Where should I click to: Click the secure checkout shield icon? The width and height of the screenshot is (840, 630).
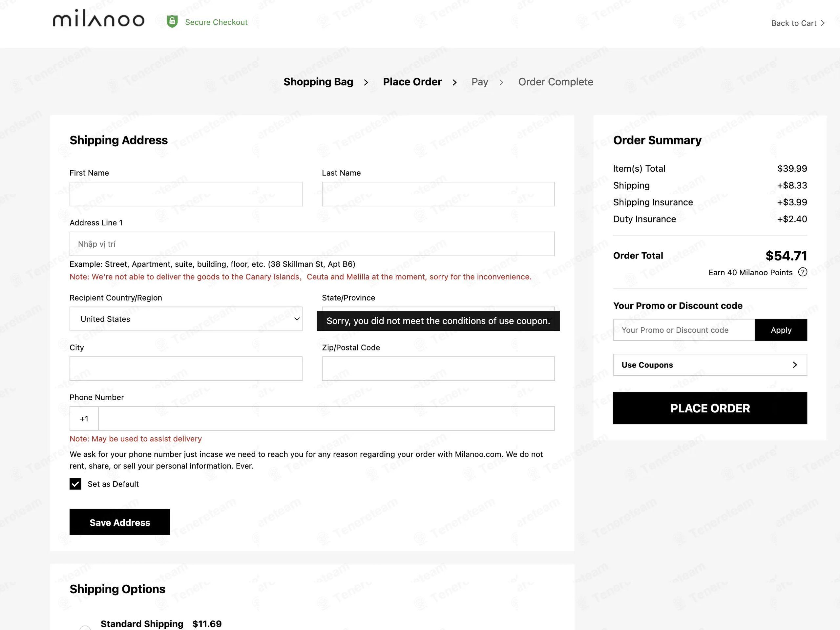[172, 22]
